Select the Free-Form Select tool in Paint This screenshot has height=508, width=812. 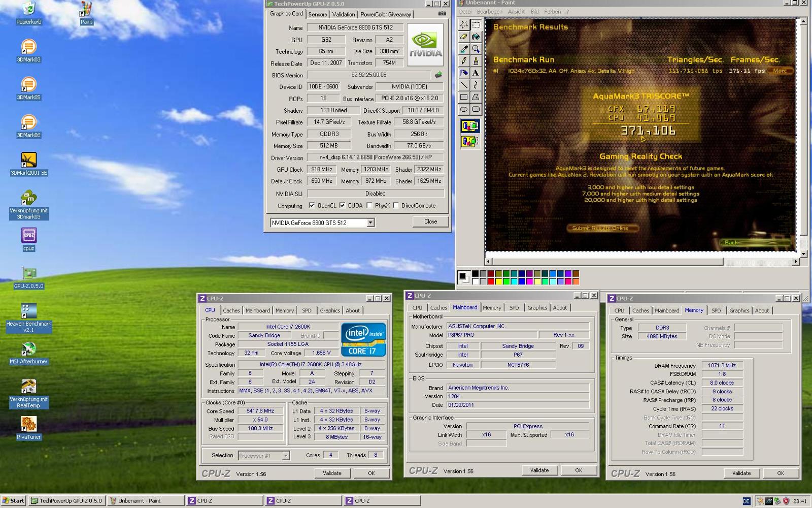click(x=464, y=24)
